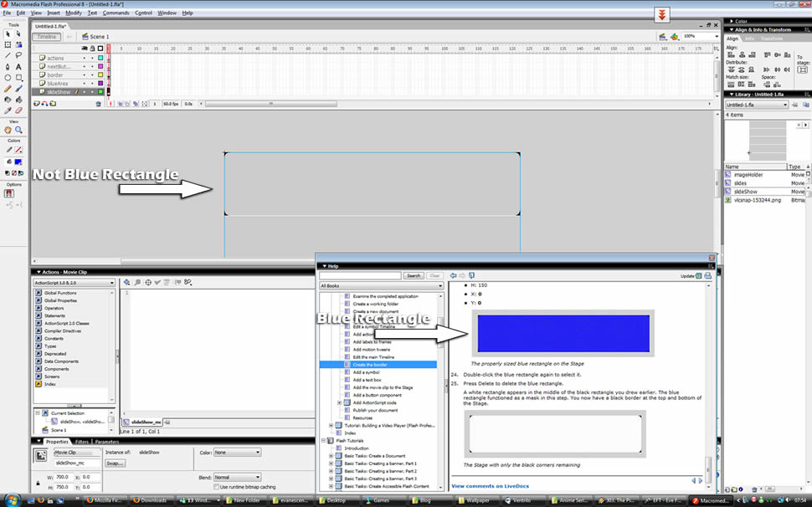Click the Insert Layer icon in timeline
This screenshot has width=812, height=507.
point(37,104)
